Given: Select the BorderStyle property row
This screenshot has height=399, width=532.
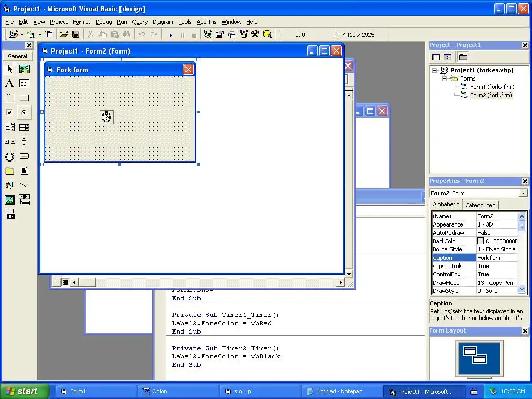Looking at the screenshot, I should click(x=475, y=249).
